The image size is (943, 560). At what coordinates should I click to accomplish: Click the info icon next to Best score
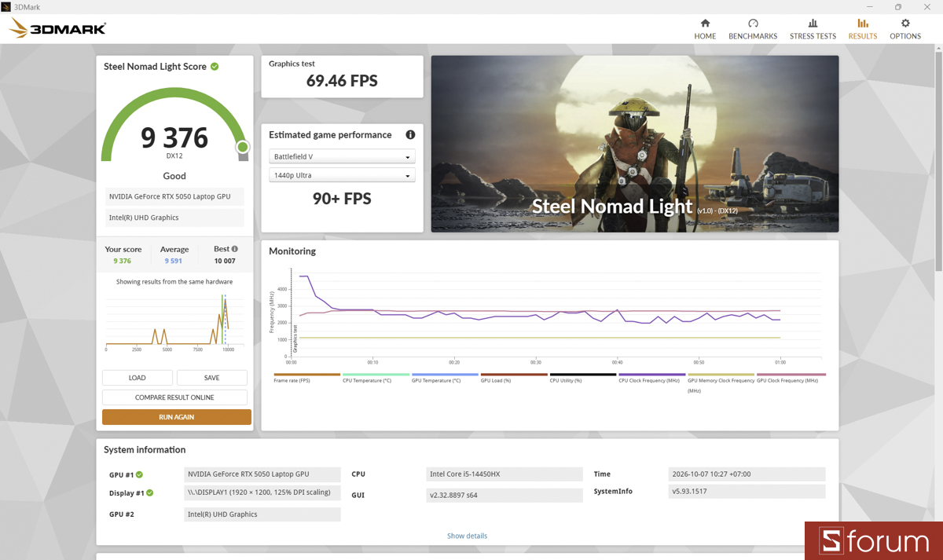[x=234, y=249]
